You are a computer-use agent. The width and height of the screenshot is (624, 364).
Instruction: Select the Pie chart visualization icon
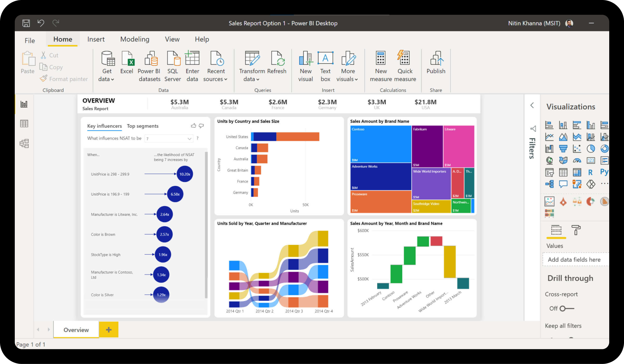point(590,149)
